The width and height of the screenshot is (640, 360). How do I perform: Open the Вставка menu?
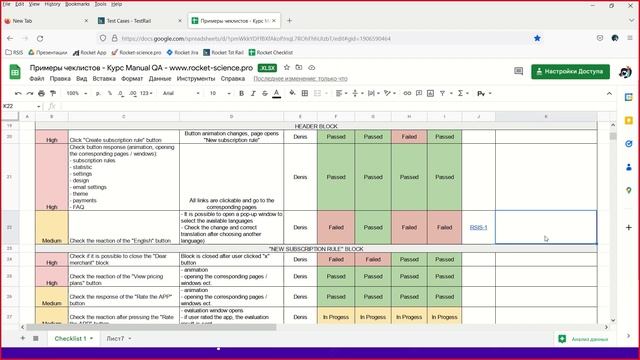click(x=104, y=78)
